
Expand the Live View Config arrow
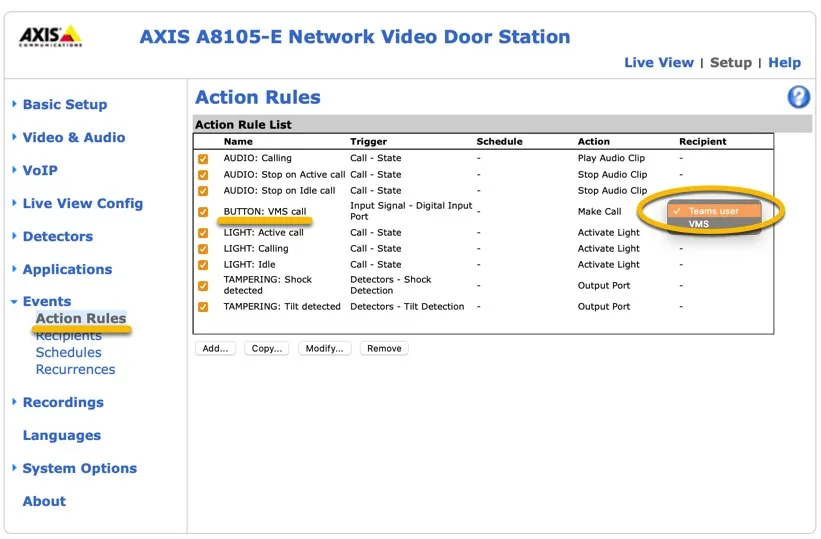point(14,203)
